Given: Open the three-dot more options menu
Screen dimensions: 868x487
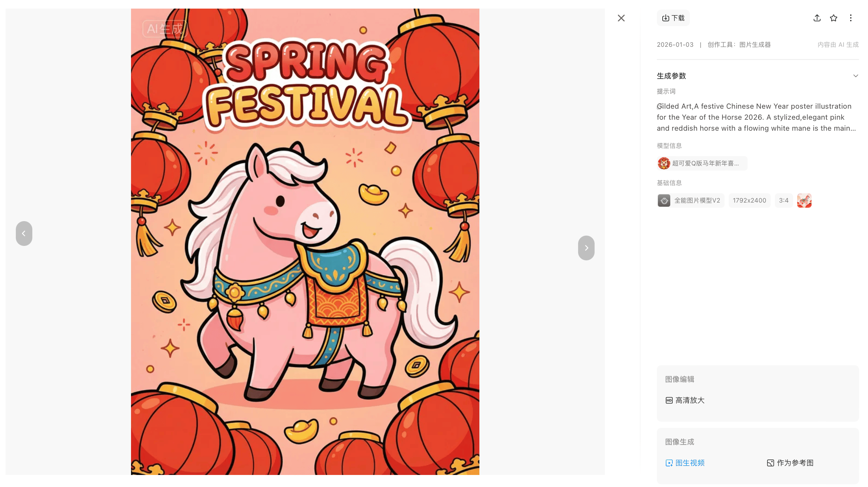Looking at the screenshot, I should click(851, 18).
